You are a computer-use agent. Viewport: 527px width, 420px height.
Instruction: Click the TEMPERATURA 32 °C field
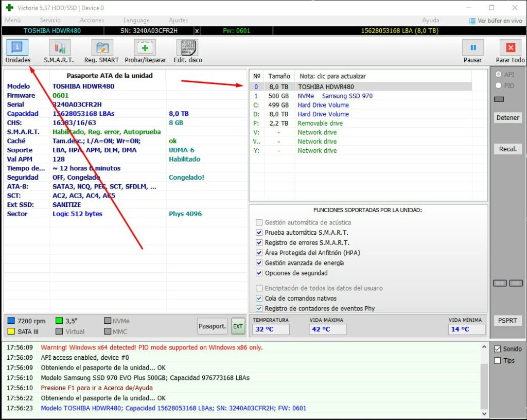(271, 329)
